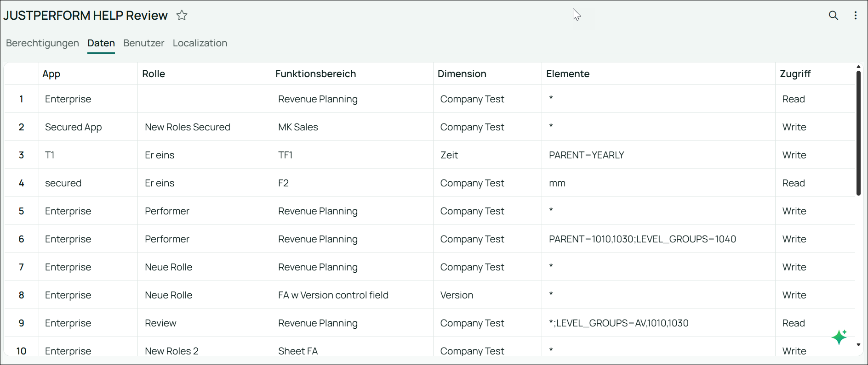Click FA w Version control field cell

coord(352,295)
